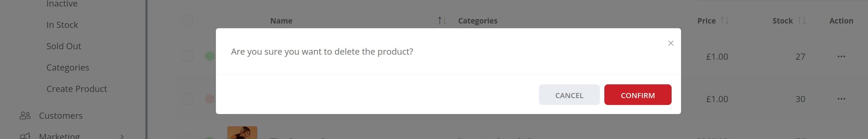The height and width of the screenshot is (139, 868).
Task: Open the Sold Out product filter
Action: tap(64, 46)
